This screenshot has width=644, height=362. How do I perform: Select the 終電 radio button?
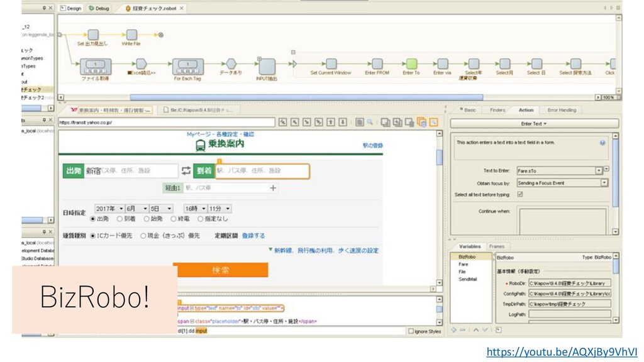coord(174,219)
